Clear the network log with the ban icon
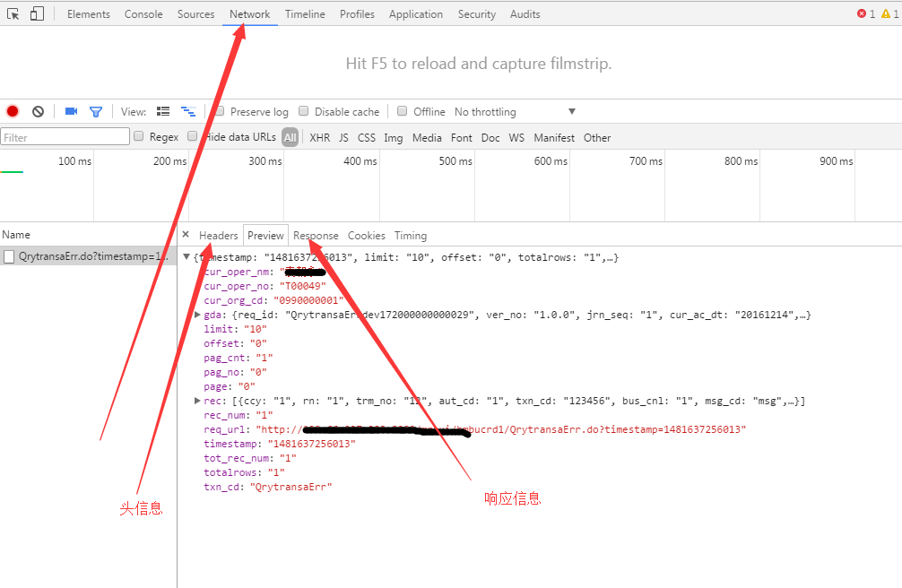902x588 pixels. [x=38, y=112]
